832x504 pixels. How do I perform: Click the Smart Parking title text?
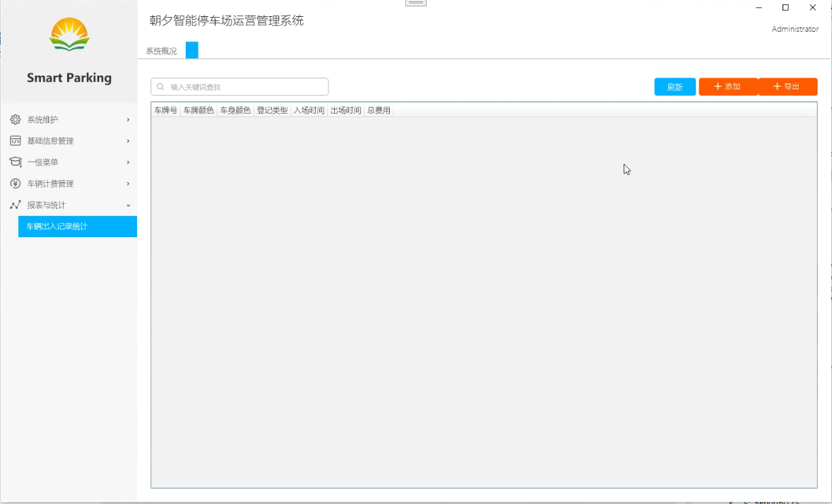click(69, 78)
